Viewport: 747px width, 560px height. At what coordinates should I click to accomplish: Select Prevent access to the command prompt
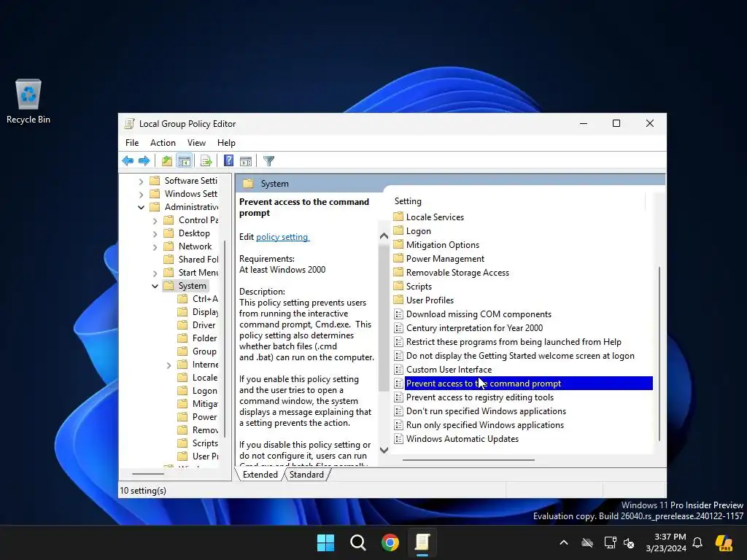pyautogui.click(x=523, y=384)
